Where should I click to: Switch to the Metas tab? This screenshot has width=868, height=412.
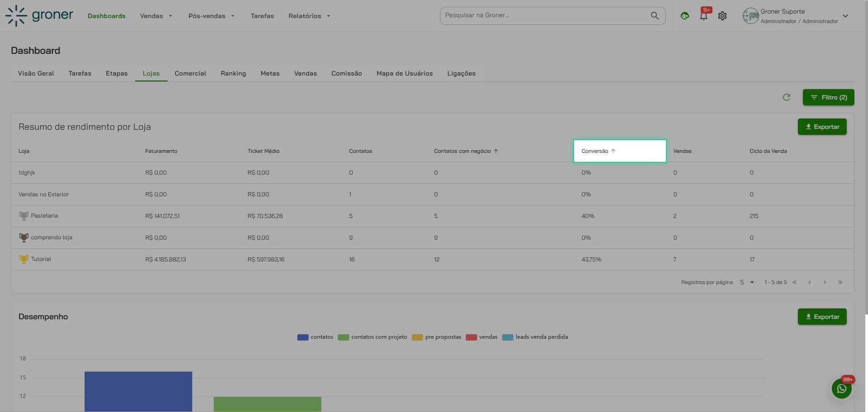click(270, 73)
